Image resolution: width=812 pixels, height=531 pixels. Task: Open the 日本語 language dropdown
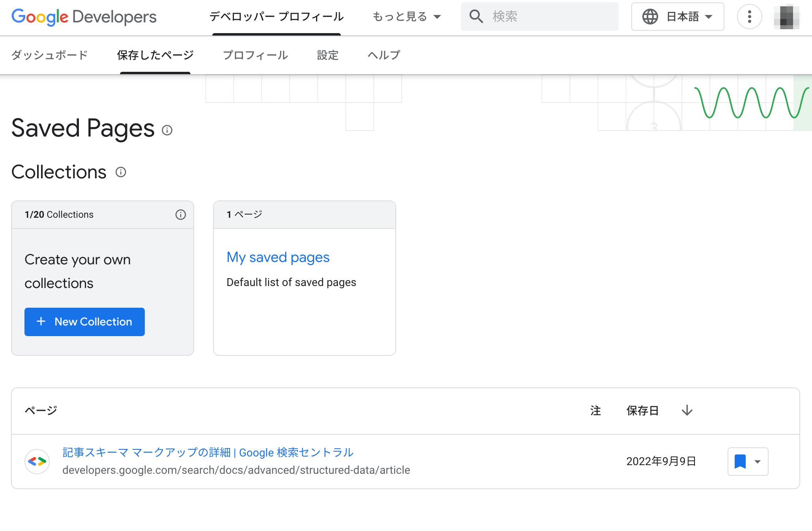tap(677, 17)
